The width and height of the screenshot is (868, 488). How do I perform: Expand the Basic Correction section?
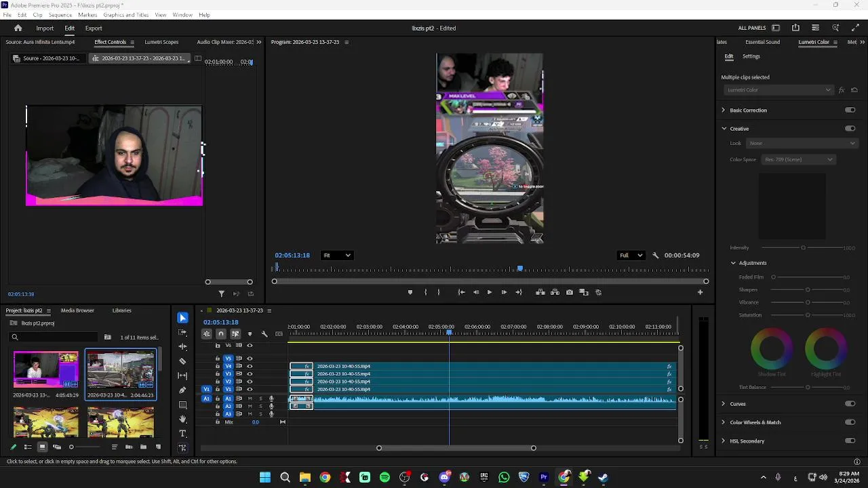pyautogui.click(x=723, y=110)
